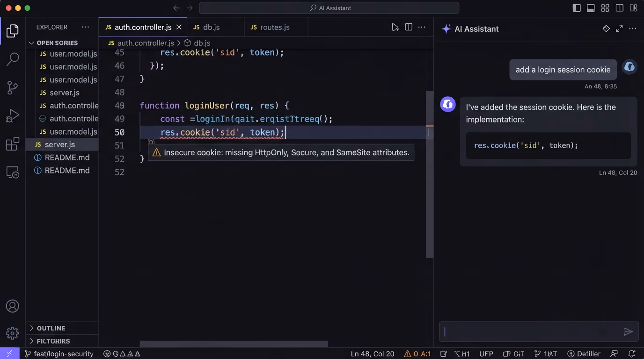
Task: Open the Search view in activity bar
Action: (x=13, y=59)
